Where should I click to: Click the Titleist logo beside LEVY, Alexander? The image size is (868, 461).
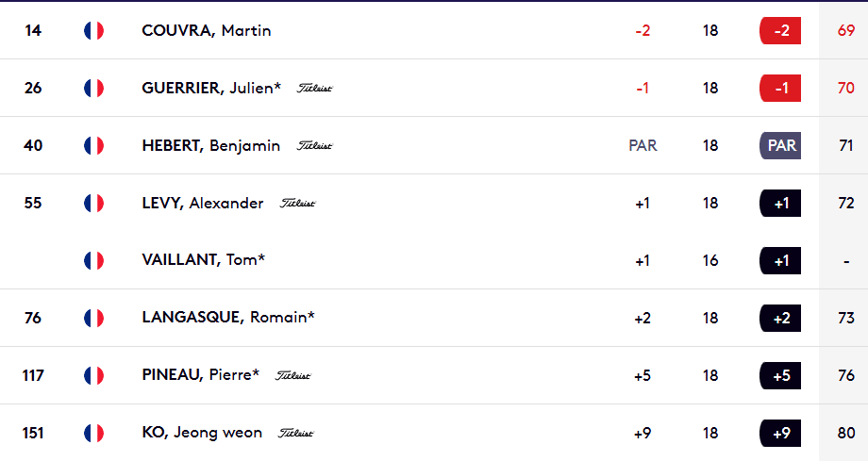pyautogui.click(x=298, y=203)
